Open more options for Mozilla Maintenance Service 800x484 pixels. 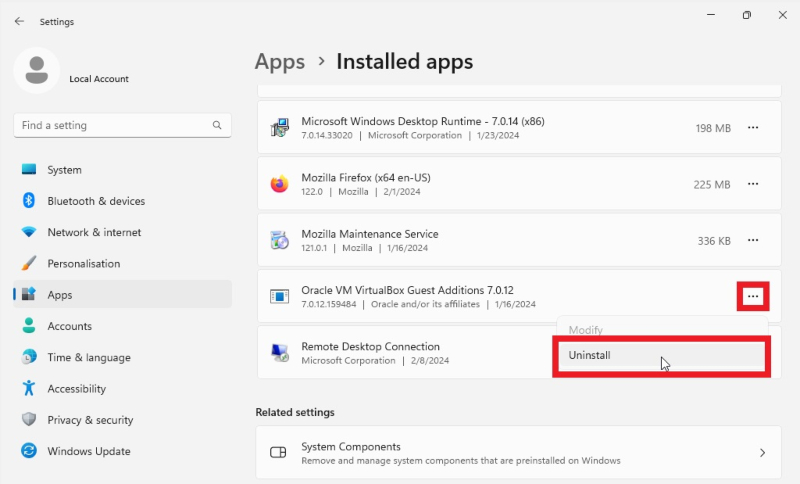click(753, 240)
